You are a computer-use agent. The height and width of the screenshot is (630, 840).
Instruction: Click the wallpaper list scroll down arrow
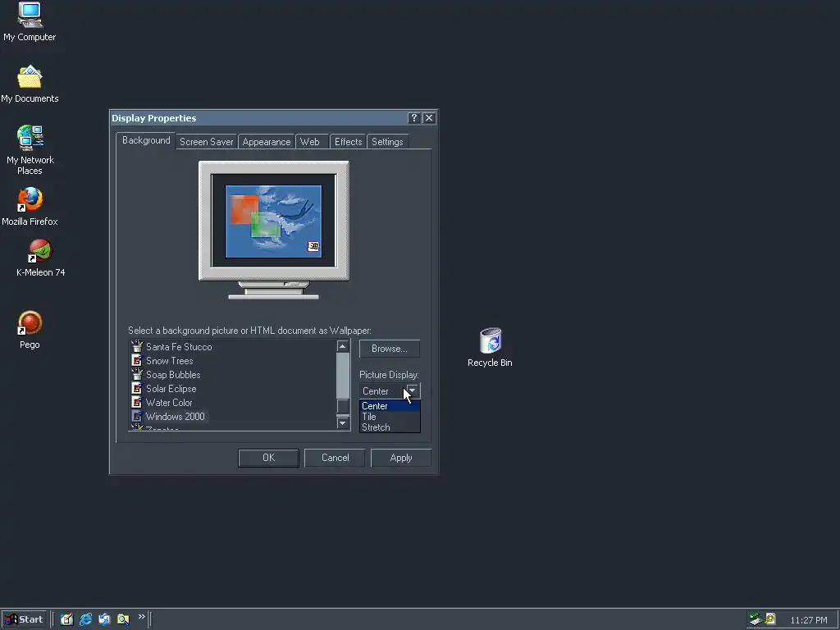(x=342, y=423)
